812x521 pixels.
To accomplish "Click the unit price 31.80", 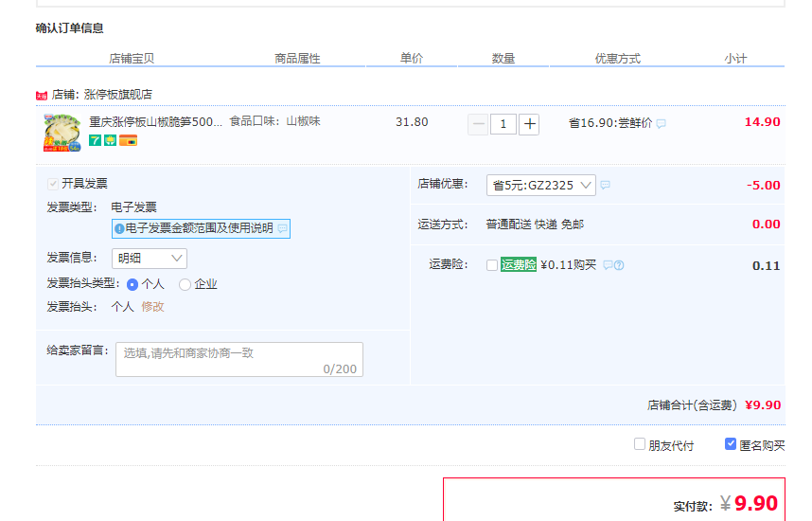I will coord(412,122).
